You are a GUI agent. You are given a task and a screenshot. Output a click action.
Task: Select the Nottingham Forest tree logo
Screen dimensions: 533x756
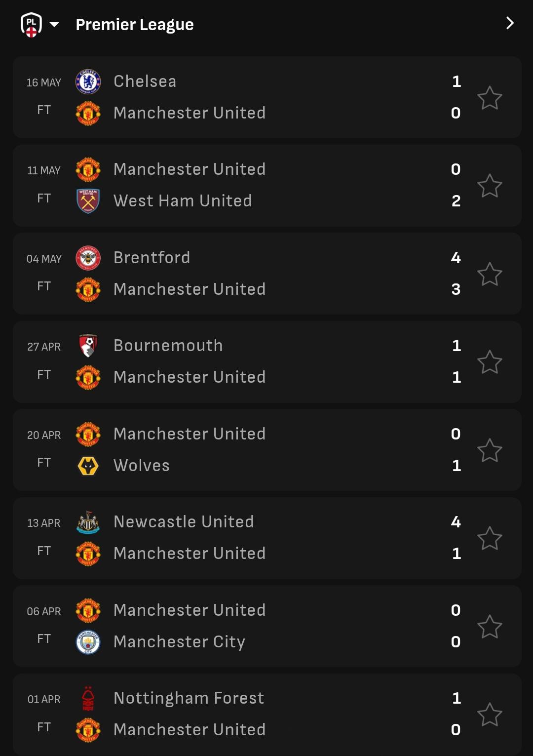click(88, 698)
